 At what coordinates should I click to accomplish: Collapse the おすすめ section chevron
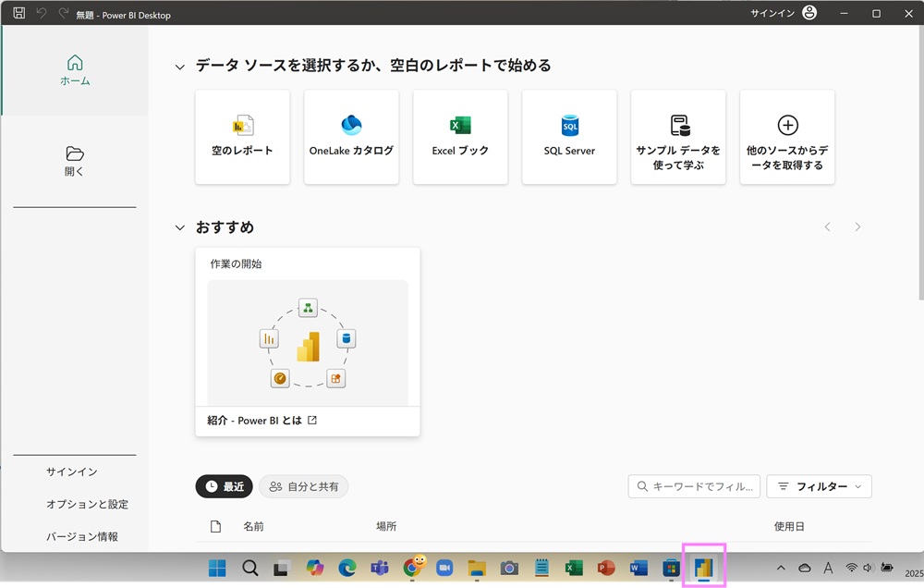(x=180, y=227)
